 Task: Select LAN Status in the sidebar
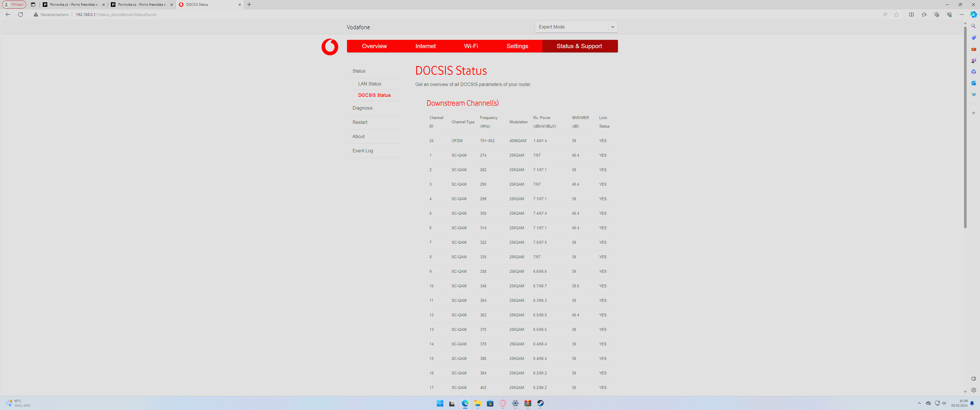tap(369, 84)
